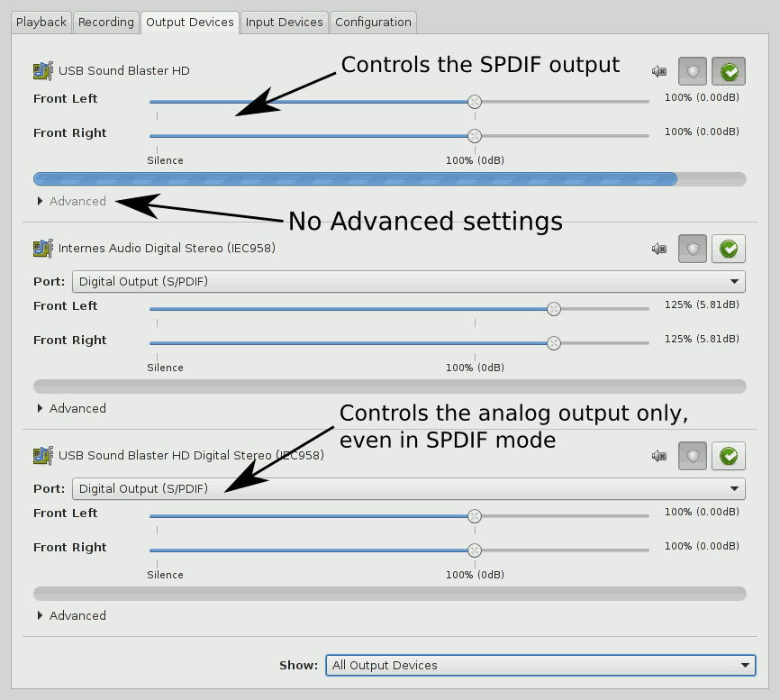Lock channels together for Internes Audio

[693, 249]
